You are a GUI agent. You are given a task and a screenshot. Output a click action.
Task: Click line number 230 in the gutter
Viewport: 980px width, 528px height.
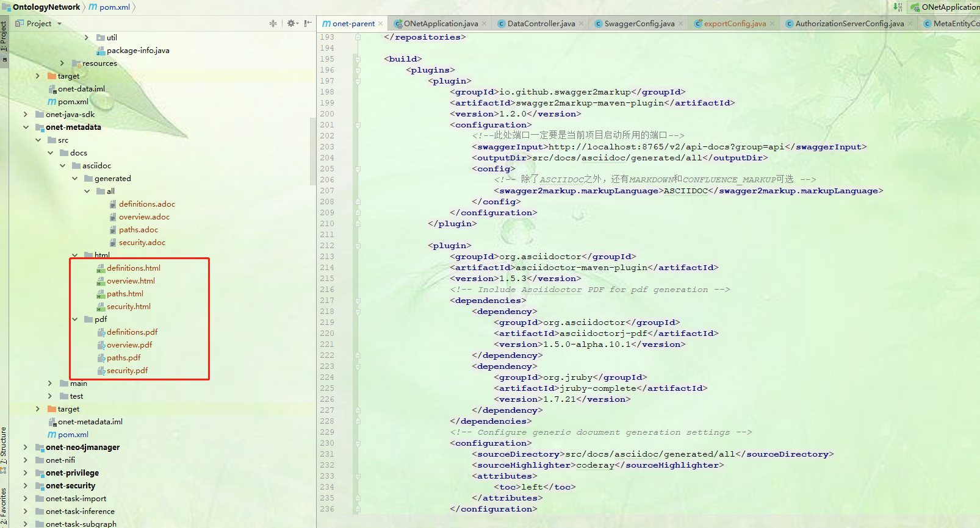tap(327, 443)
